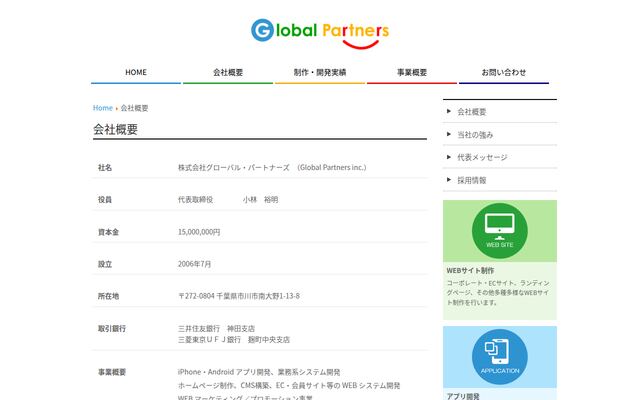Image resolution: width=640 pixels, height=400 pixels.
Task: Click the company name Global Partners inc. text
Action: pos(272,167)
